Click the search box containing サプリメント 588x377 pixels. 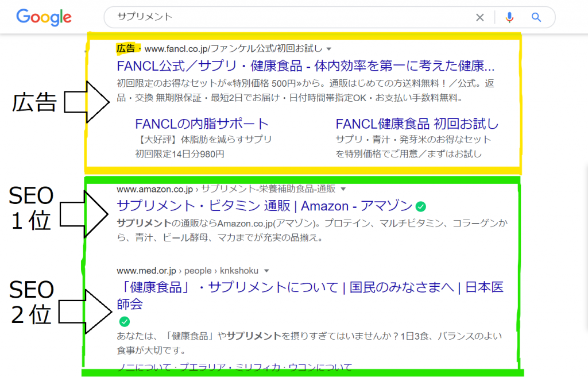[x=329, y=17]
